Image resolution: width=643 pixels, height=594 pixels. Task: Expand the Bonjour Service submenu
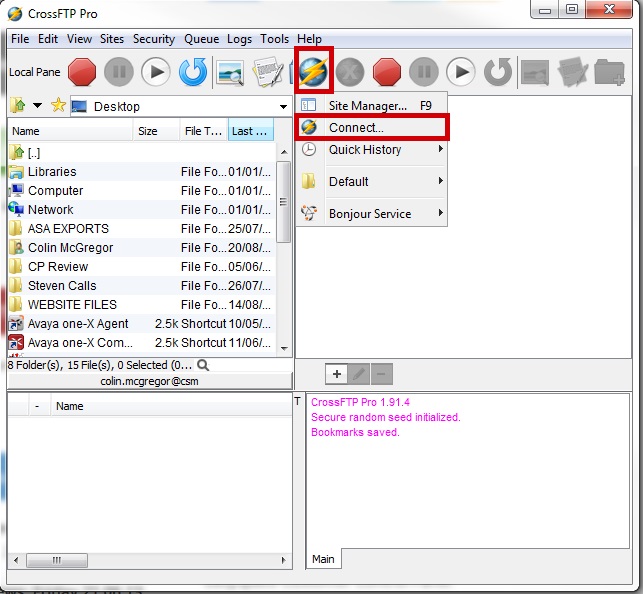(372, 214)
